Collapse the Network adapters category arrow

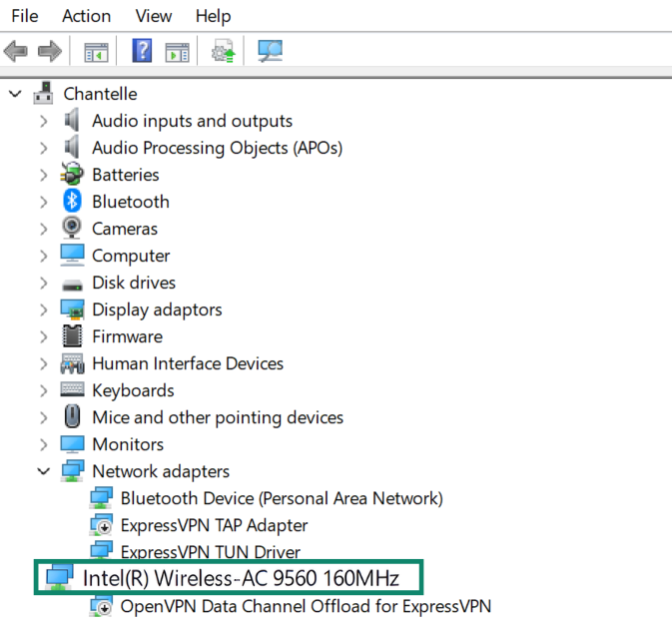pyautogui.click(x=44, y=471)
